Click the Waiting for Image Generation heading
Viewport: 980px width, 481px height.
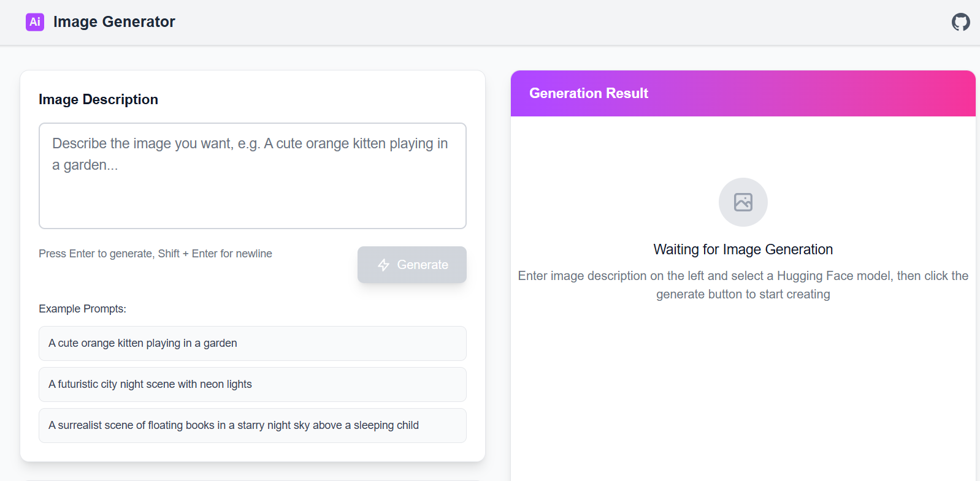(743, 249)
